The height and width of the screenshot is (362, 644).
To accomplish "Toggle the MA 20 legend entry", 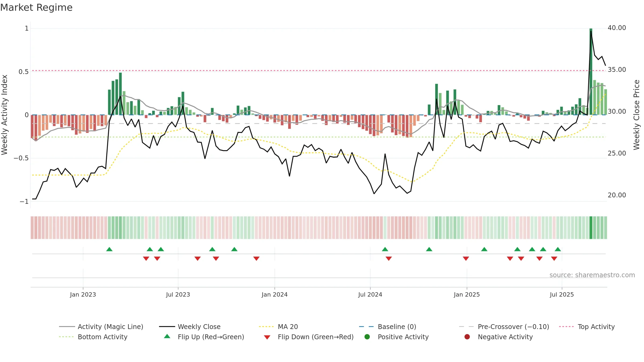I will tap(278, 327).
